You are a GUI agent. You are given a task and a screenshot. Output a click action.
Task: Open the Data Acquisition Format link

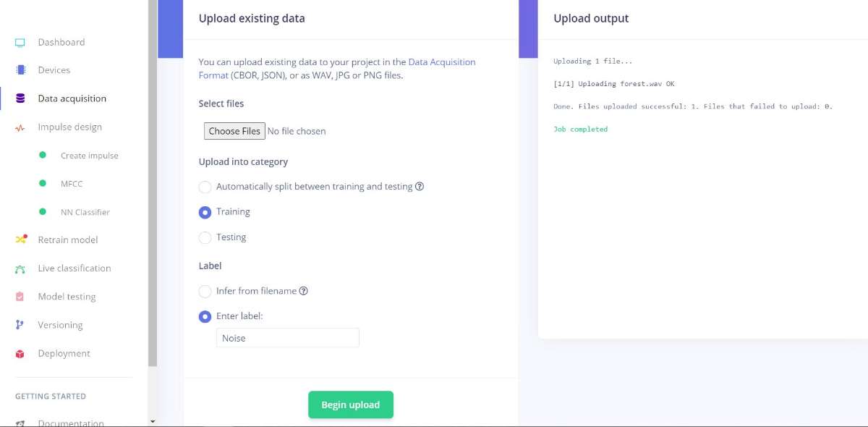(x=337, y=69)
